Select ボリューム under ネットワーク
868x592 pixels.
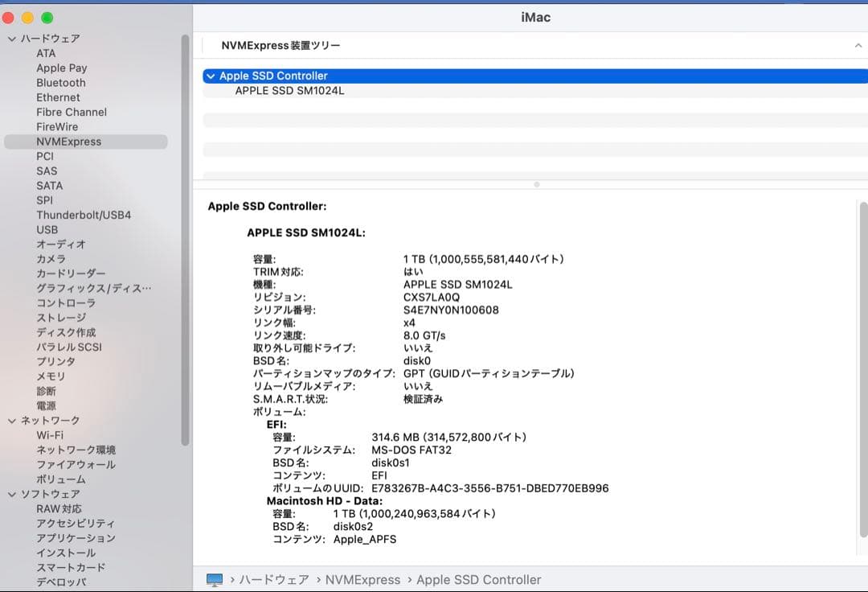61,479
